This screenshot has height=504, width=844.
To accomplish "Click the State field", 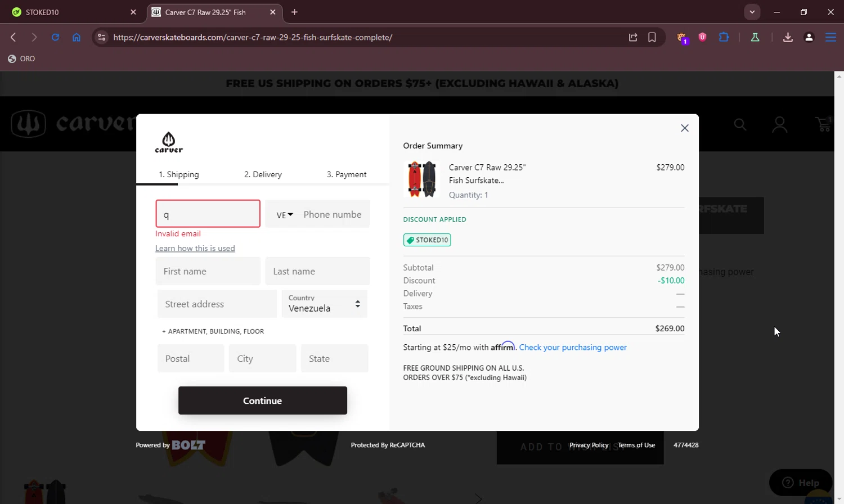I will [x=334, y=358].
